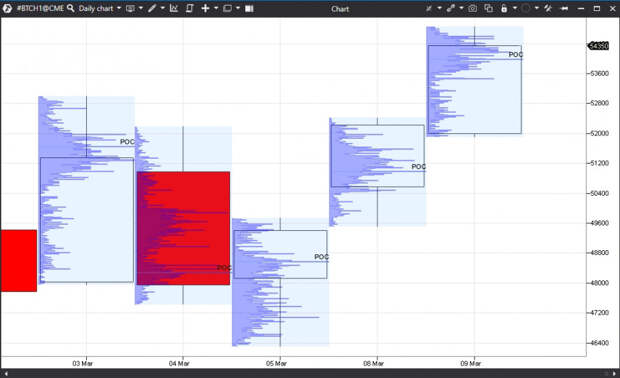Expand the dropdown arrow beside pencil tool
Screen dimensions: 620x378
(x=163, y=8)
